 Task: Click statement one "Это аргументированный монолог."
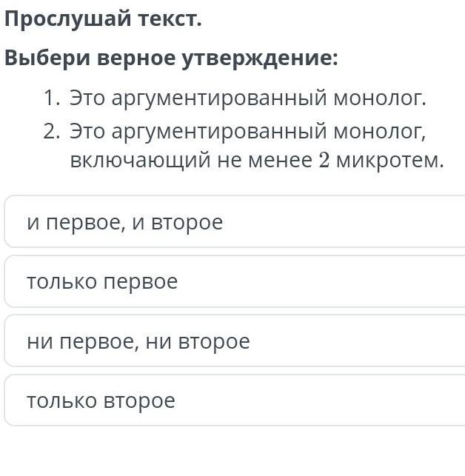248,98
